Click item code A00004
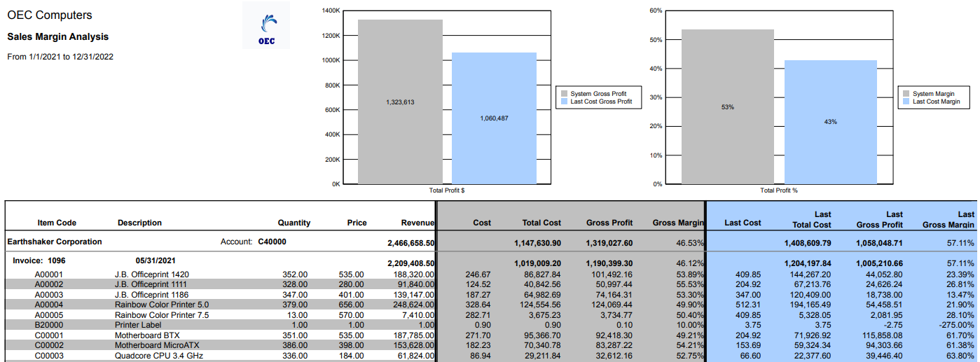The width and height of the screenshot is (980, 362). point(49,305)
